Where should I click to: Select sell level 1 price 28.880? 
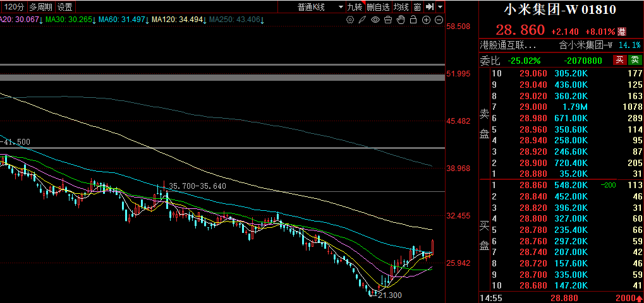click(x=532, y=174)
